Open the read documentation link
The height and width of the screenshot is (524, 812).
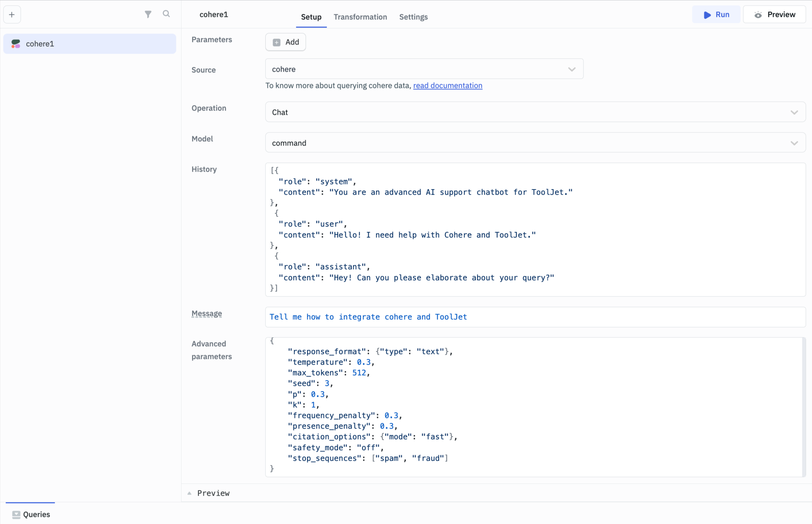point(447,86)
